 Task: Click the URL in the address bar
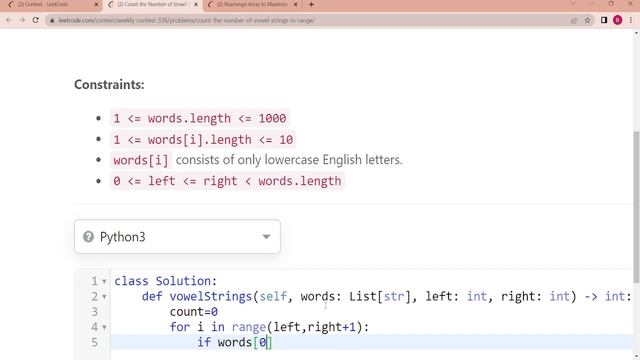click(x=186, y=20)
